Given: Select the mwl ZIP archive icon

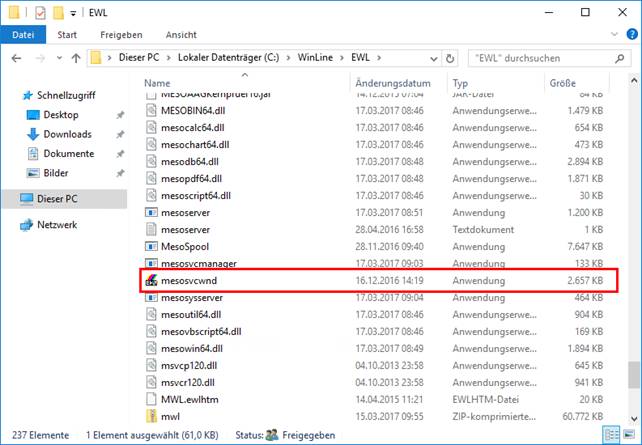Looking at the screenshot, I should [x=151, y=415].
